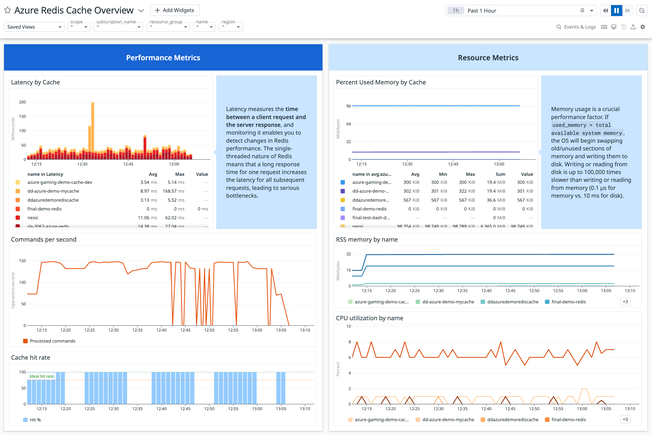Screen dimensions: 652x435
Task: Click the Performance Metrics section header
Action: [162, 58]
